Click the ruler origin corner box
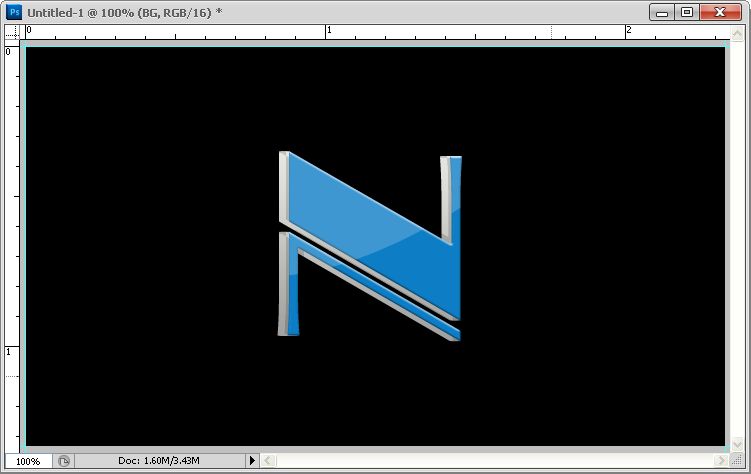The width and height of the screenshot is (751, 474). pyautogui.click(x=12, y=32)
